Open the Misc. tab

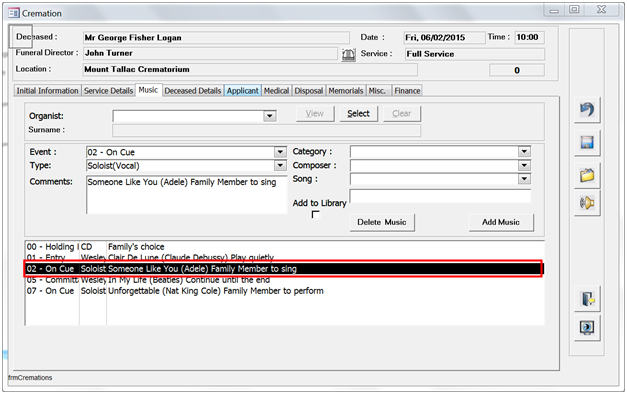377,91
